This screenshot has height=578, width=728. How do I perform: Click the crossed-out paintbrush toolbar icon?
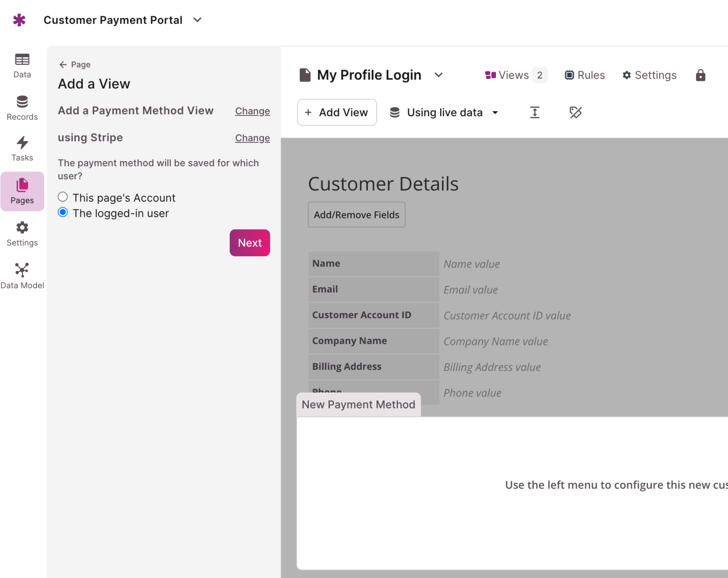575,113
